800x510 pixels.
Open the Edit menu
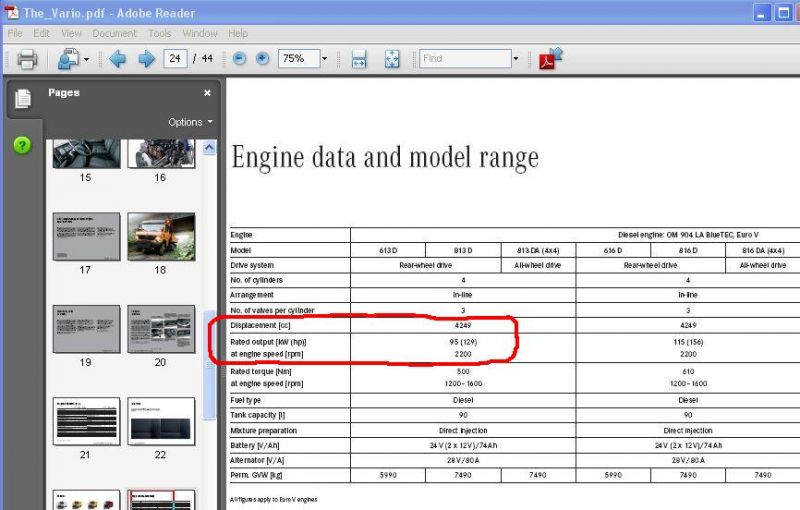(41, 33)
